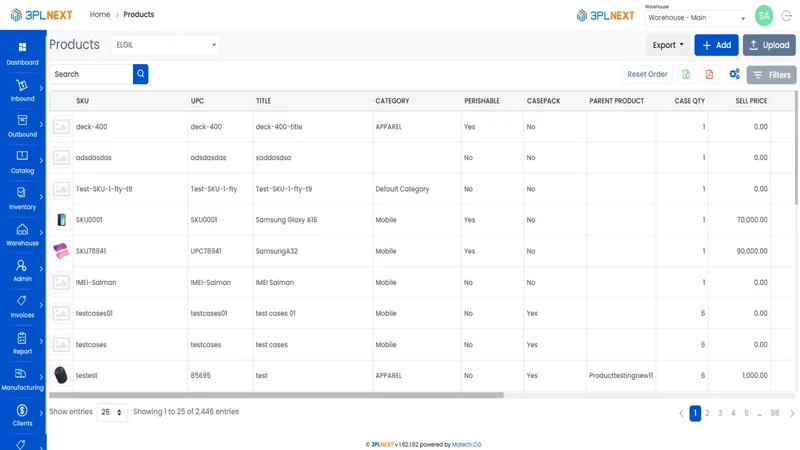Image resolution: width=800 pixels, height=450 pixels.
Task: Open the Report sidebar icon
Action: point(21,338)
